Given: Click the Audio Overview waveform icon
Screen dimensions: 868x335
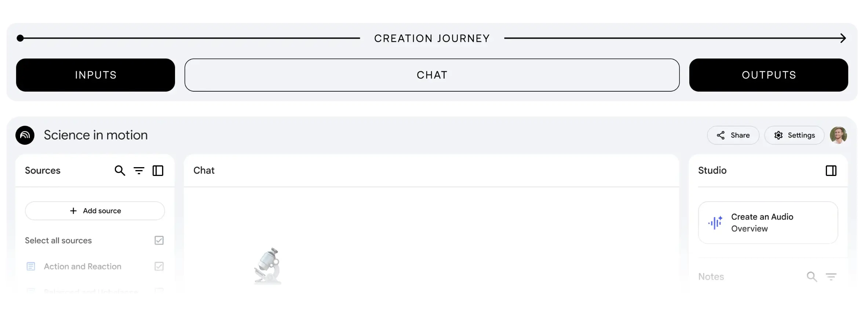Looking at the screenshot, I should (715, 222).
